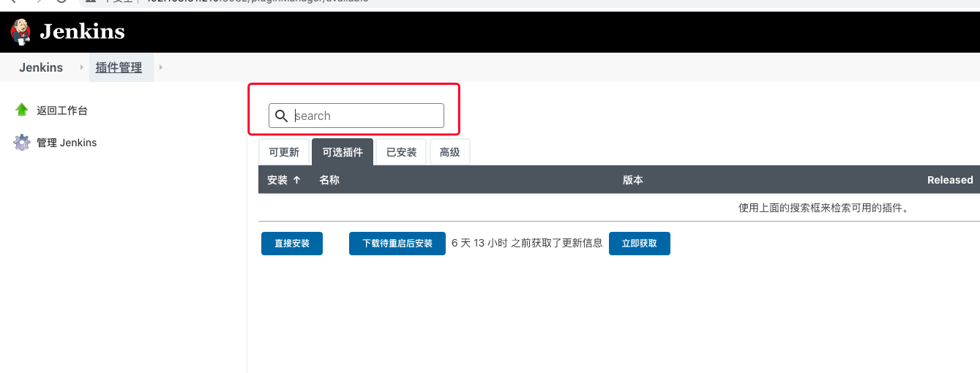Screen dimensions: 980x373
Task: Sort by the 安装 column header
Action: 284,180
